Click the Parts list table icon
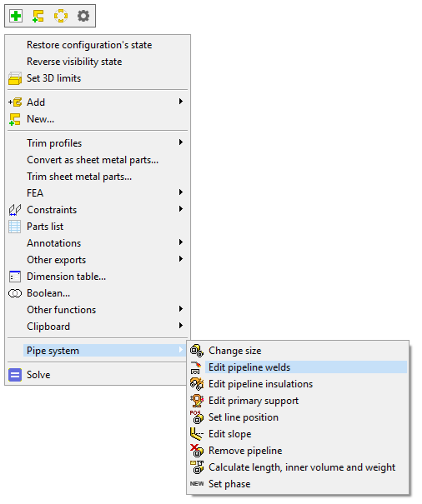The width and height of the screenshot is (422, 504). (x=15, y=227)
